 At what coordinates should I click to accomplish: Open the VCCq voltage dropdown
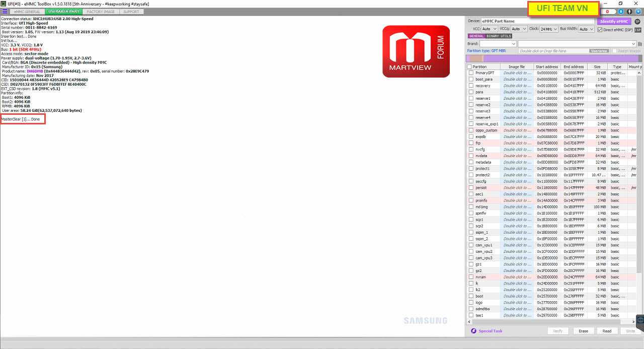pyautogui.click(x=519, y=29)
